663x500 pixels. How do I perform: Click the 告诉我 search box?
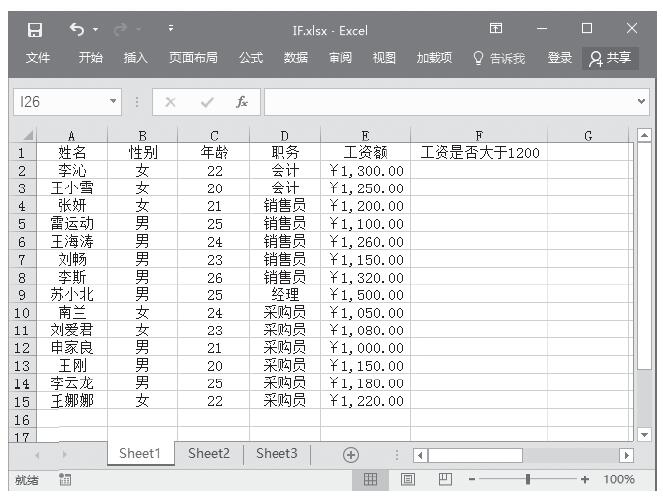499,58
